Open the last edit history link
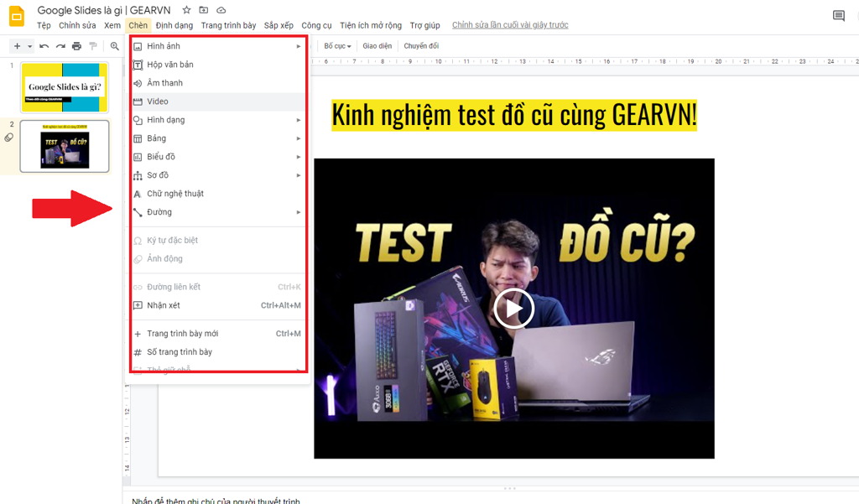Screen dimensions: 859x504 click(x=510, y=25)
